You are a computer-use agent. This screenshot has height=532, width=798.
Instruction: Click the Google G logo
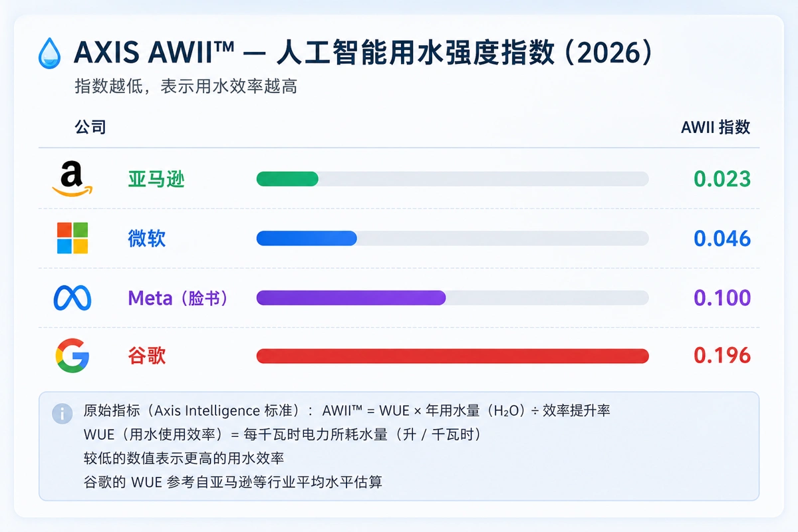coord(72,355)
